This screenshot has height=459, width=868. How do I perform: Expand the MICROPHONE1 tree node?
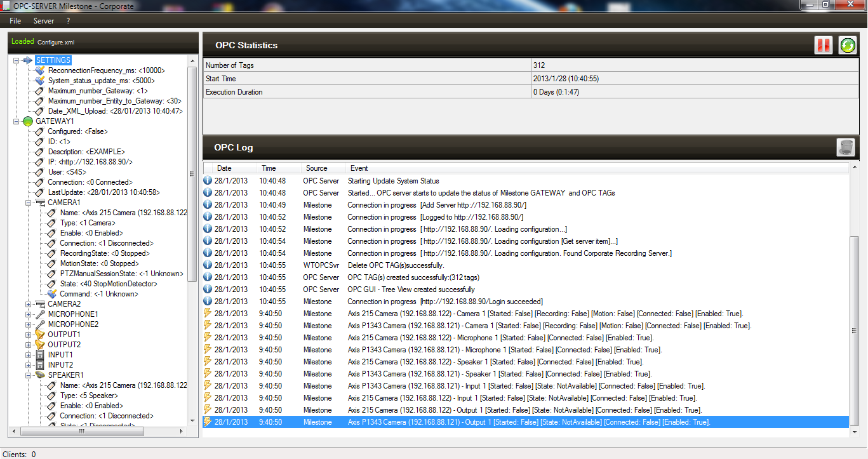[x=29, y=314]
